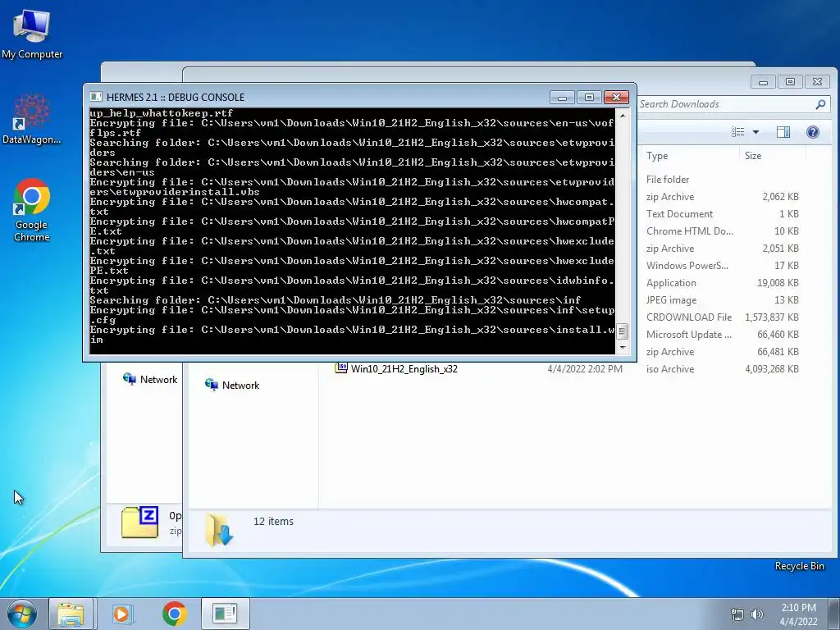
Task: Sort files by the Type column
Action: tap(689, 155)
